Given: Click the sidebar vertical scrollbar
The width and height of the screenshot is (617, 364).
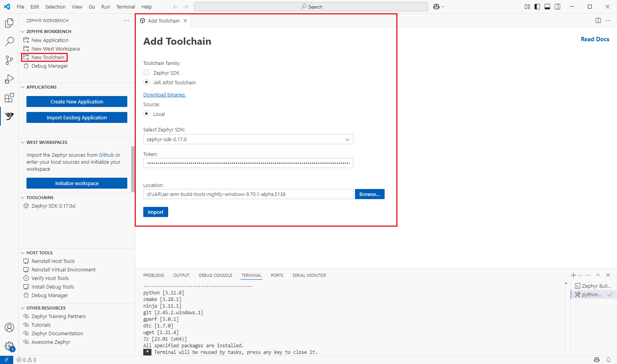Looking at the screenshot, I should [x=133, y=169].
